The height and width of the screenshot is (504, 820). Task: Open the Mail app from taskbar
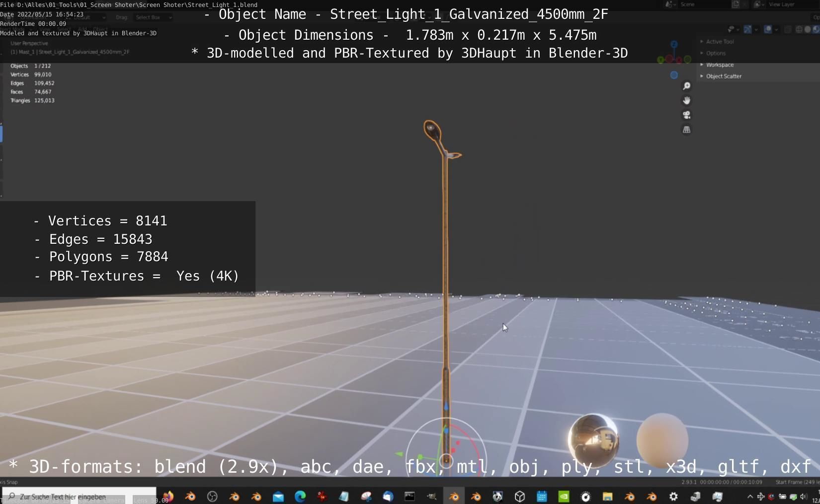278,497
